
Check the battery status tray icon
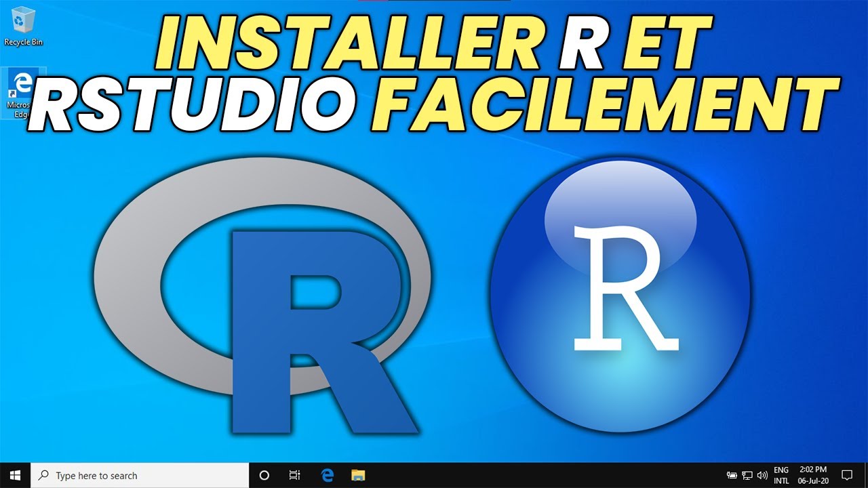click(732, 475)
